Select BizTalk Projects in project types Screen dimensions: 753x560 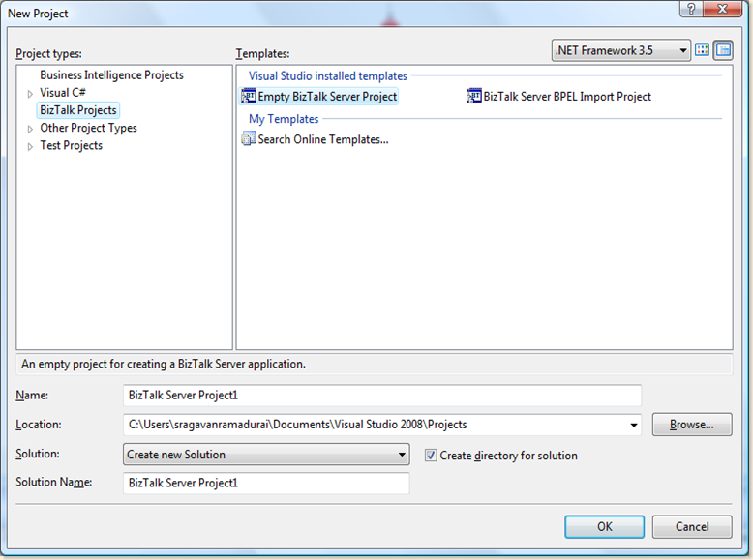pos(78,110)
